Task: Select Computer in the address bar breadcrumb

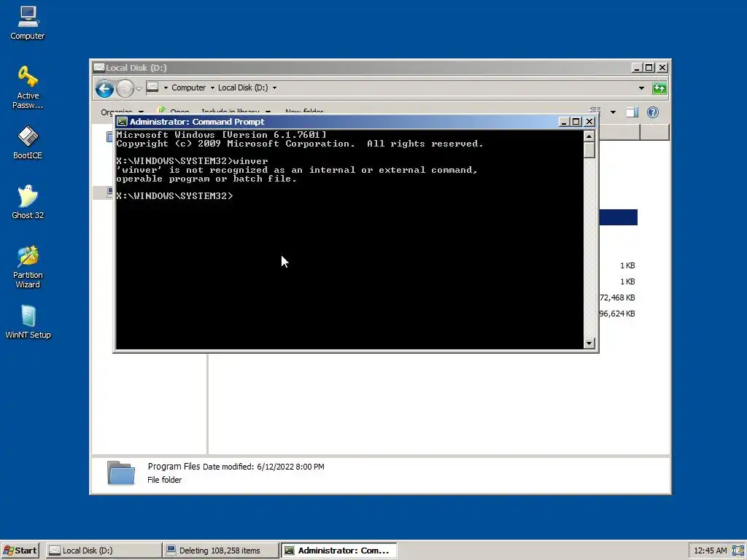Action: coord(189,87)
